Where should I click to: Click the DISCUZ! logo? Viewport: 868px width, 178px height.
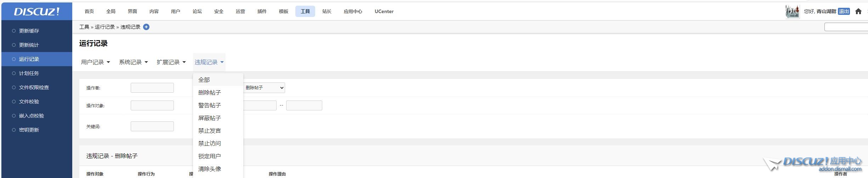37,11
